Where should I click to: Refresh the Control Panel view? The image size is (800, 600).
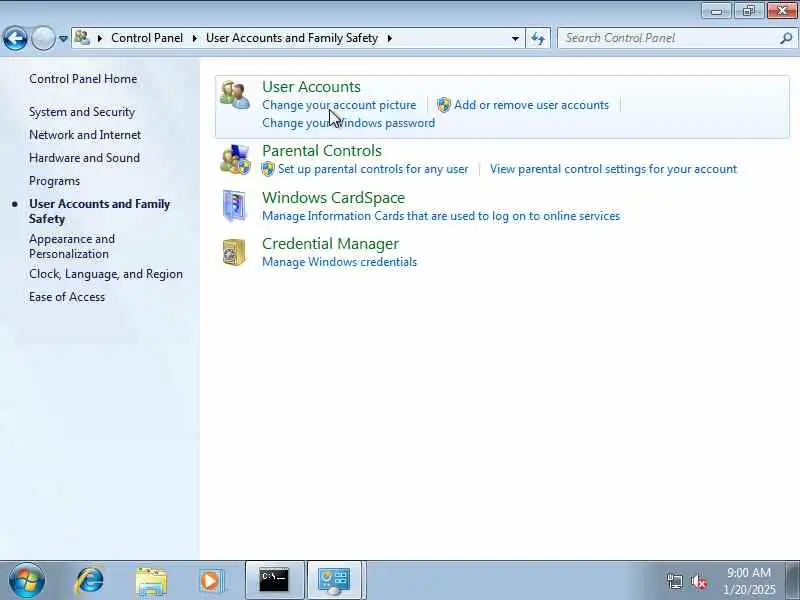click(538, 38)
